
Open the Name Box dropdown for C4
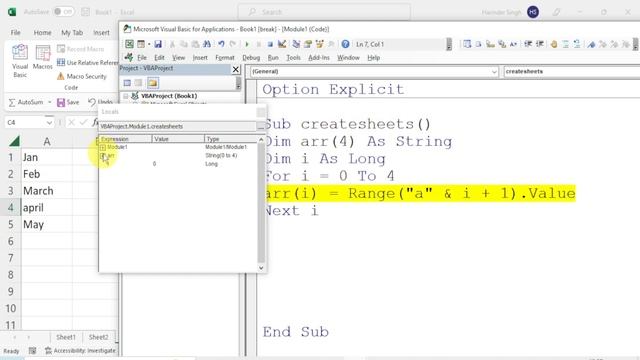tap(49, 122)
